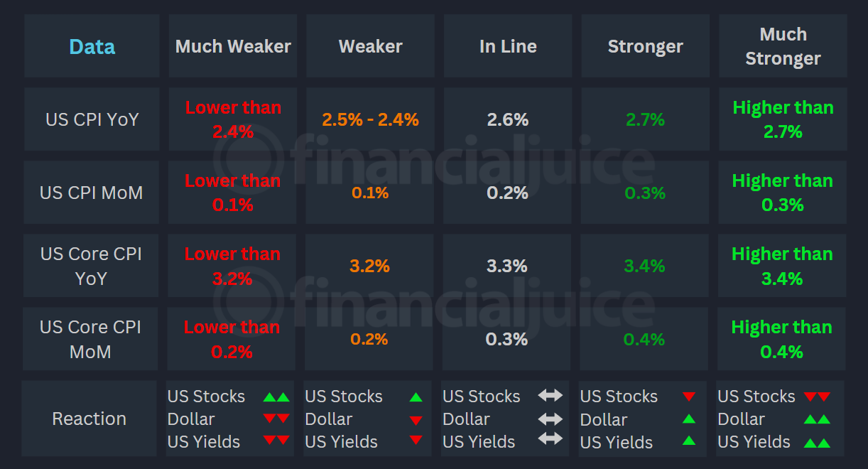Click red down arrow beside Weaker US Yields
The image size is (868, 469).
(x=416, y=441)
